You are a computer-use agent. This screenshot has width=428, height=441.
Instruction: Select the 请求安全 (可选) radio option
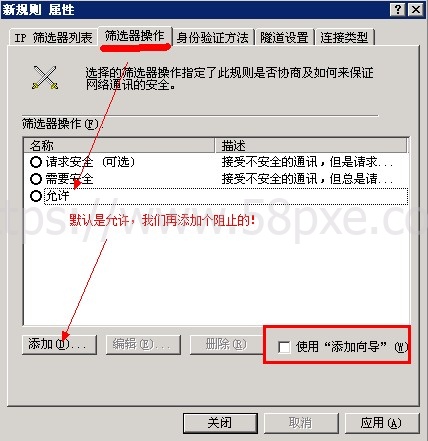(x=35, y=162)
